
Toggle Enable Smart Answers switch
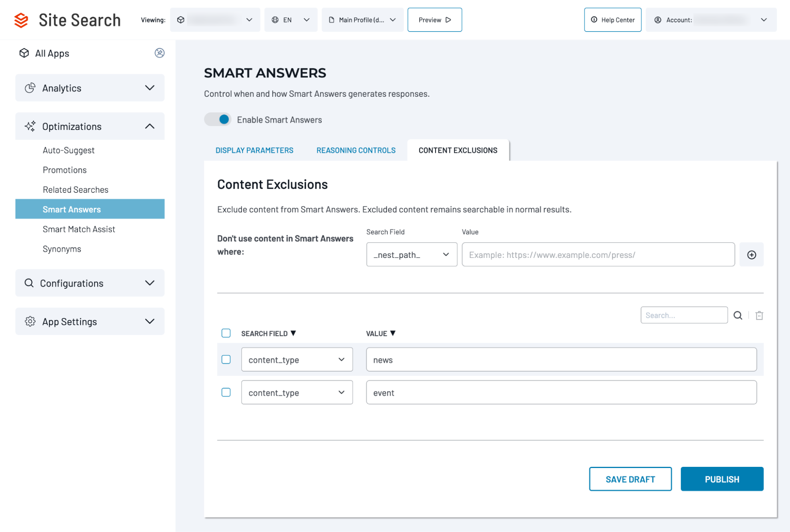click(218, 119)
